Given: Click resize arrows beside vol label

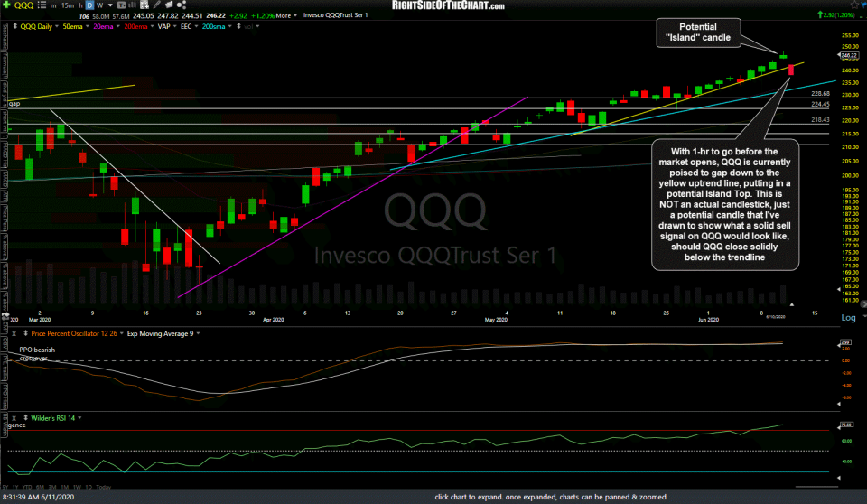Looking at the screenshot, I should [x=238, y=26].
